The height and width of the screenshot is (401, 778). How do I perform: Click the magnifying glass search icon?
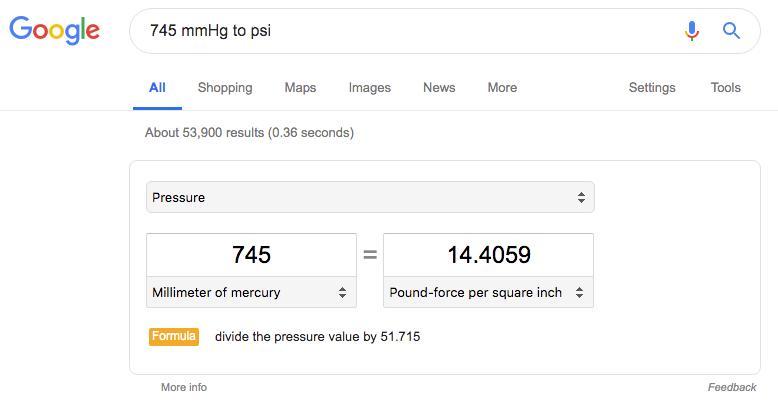[x=731, y=31]
